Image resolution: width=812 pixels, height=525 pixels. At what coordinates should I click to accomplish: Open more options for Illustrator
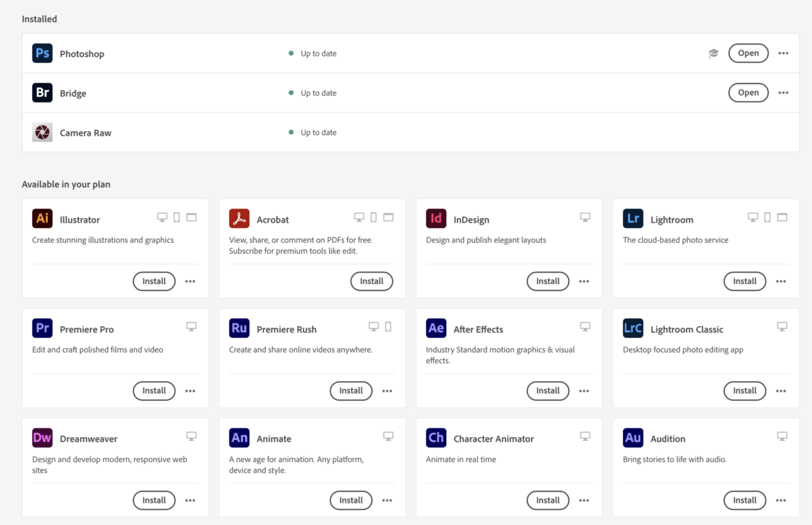[x=190, y=281]
